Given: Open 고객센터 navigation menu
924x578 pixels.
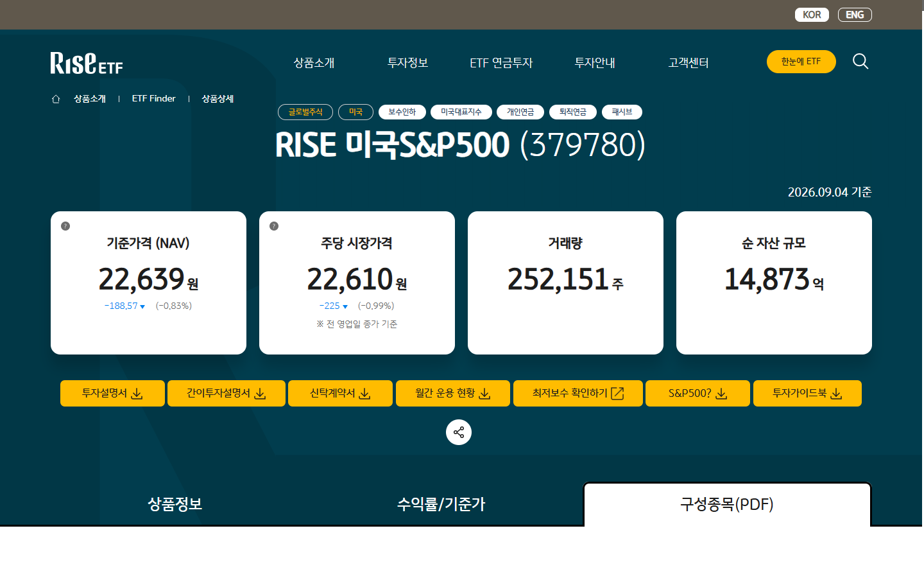Looking at the screenshot, I should pyautogui.click(x=689, y=63).
